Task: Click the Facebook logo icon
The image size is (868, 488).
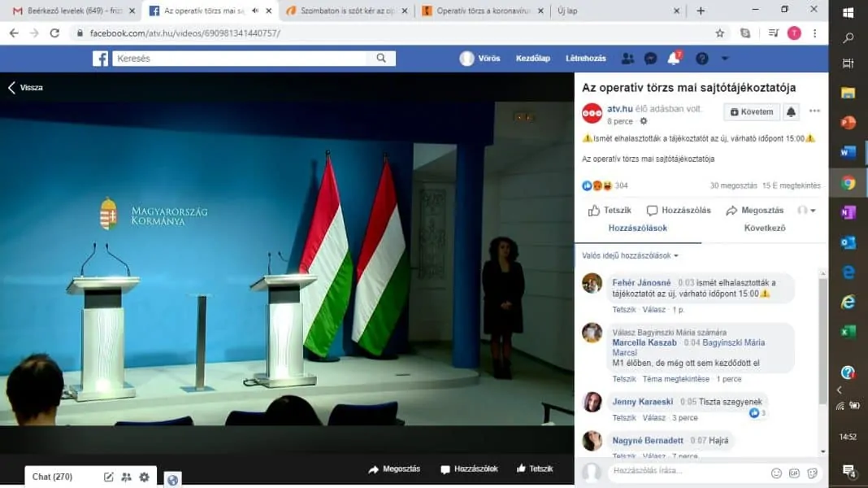Action: pos(100,59)
